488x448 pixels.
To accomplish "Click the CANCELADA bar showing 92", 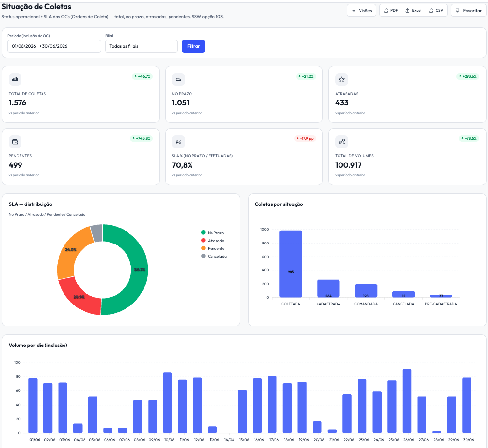I will click(x=403, y=294).
